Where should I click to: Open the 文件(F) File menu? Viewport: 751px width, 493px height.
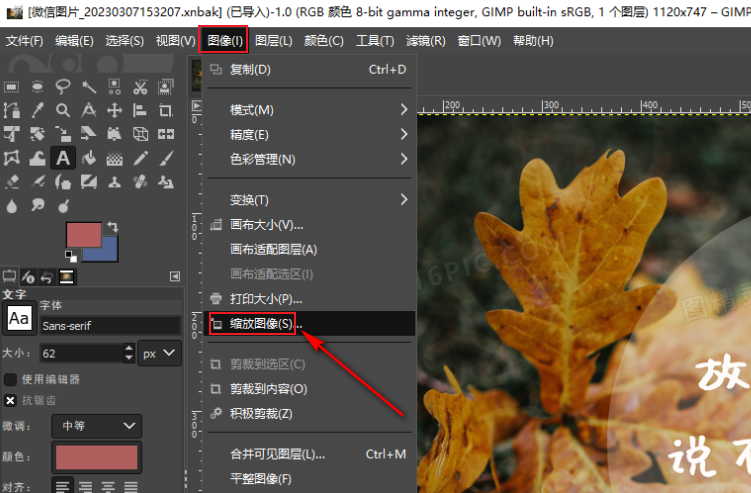(24, 41)
